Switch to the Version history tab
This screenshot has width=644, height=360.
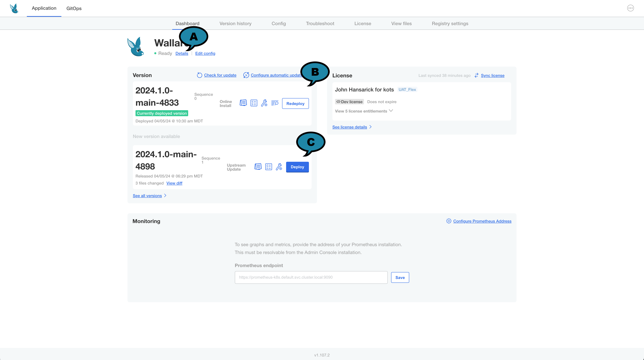235,23
